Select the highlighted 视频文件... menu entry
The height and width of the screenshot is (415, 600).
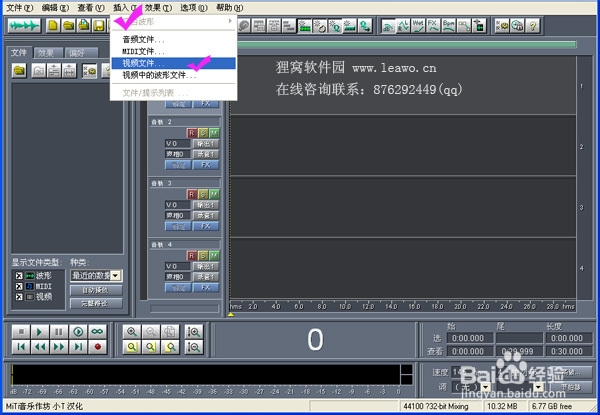173,63
